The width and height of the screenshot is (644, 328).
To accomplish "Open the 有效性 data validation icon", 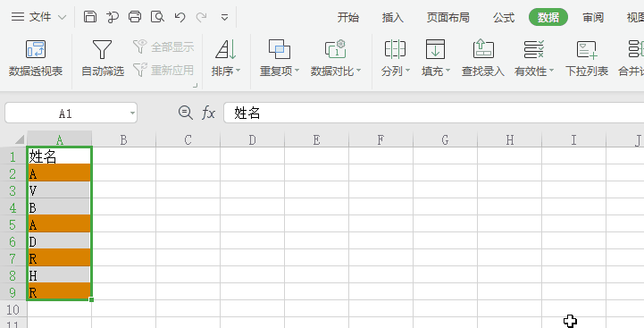I will pyautogui.click(x=534, y=49).
